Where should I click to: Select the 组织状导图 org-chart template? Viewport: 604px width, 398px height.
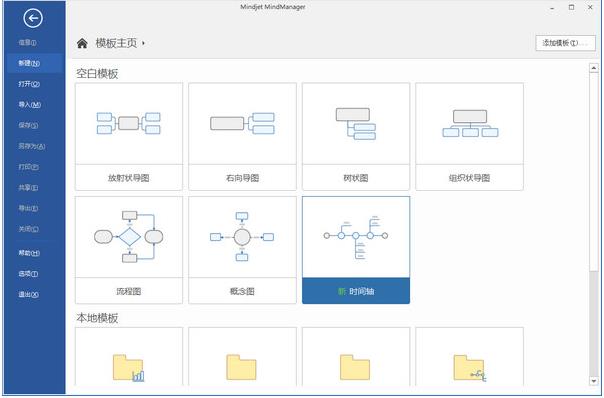(470, 136)
